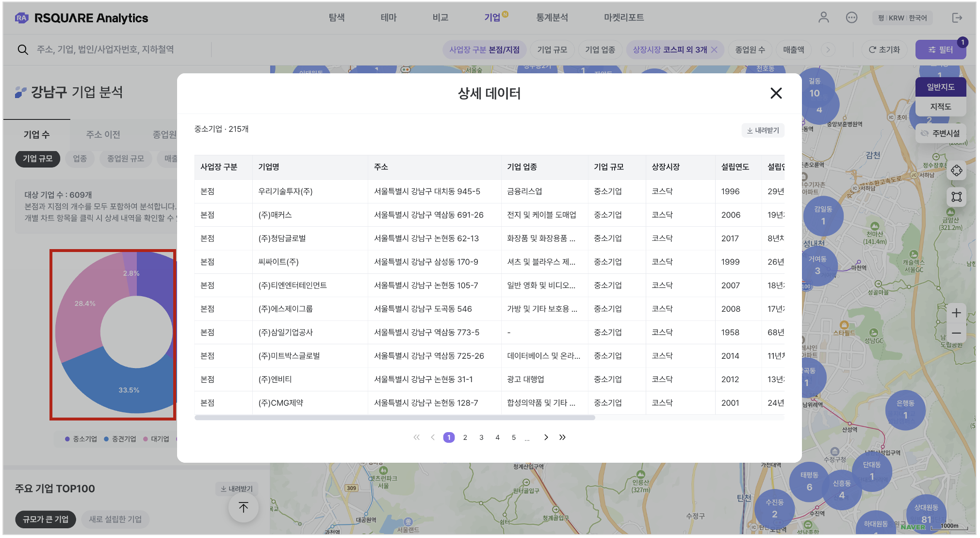Click the search magnifier icon

tap(23, 50)
